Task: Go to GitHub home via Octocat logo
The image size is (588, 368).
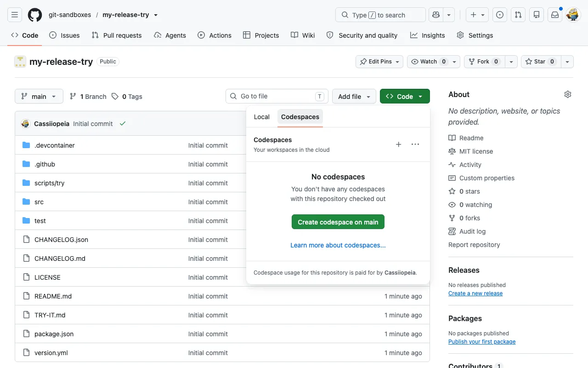Action: click(35, 15)
